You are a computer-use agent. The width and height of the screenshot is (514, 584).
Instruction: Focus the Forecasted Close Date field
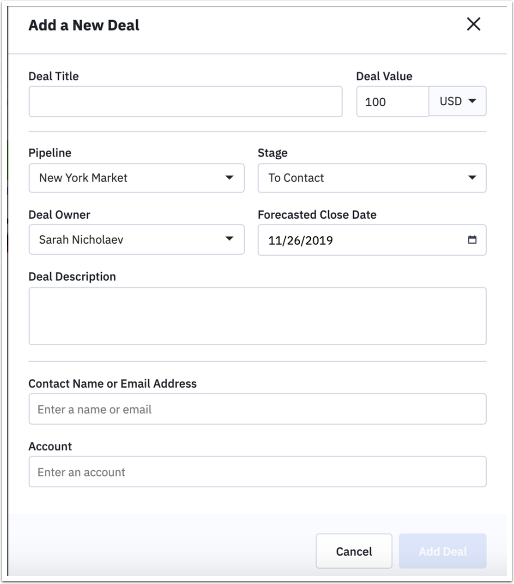click(x=372, y=240)
